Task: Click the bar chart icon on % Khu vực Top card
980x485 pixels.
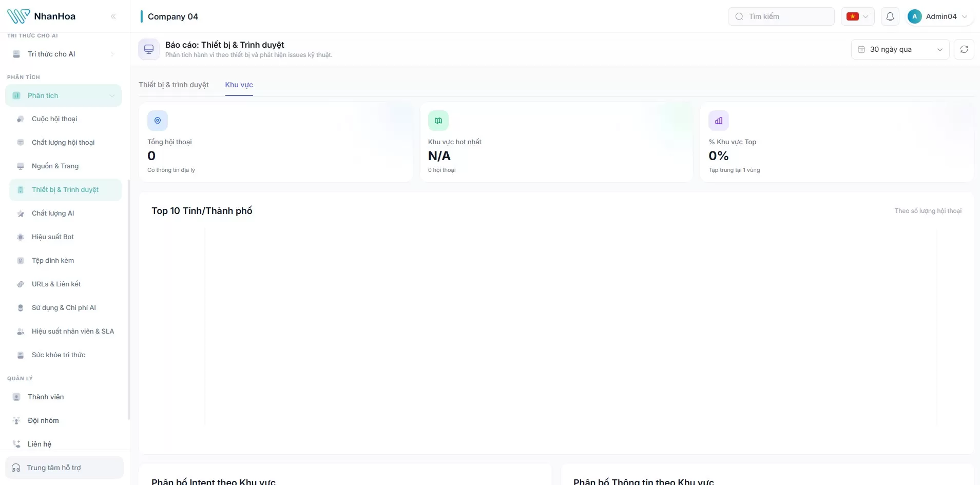Action: tap(719, 121)
